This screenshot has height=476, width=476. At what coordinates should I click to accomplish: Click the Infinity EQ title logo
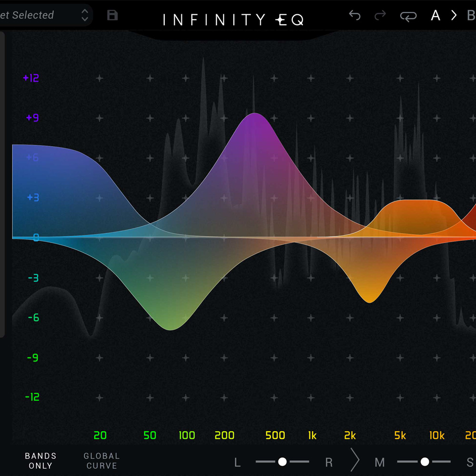pyautogui.click(x=233, y=20)
